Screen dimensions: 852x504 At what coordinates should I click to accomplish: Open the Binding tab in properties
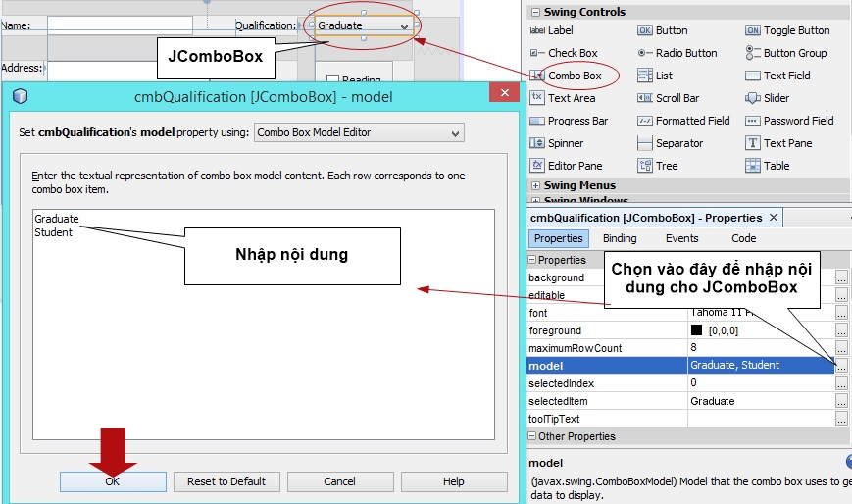click(x=619, y=238)
